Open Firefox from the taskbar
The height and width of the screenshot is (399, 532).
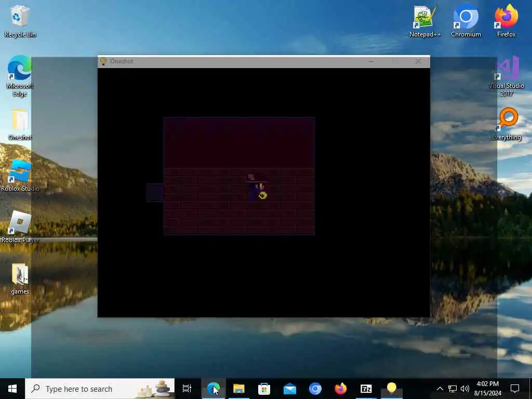point(341,389)
